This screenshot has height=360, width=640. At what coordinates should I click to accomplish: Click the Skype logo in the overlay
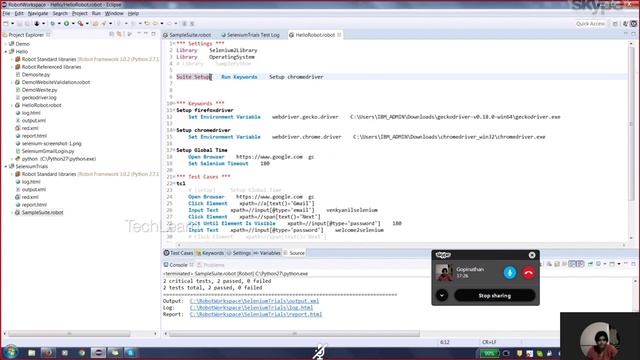pyautogui.click(x=443, y=255)
